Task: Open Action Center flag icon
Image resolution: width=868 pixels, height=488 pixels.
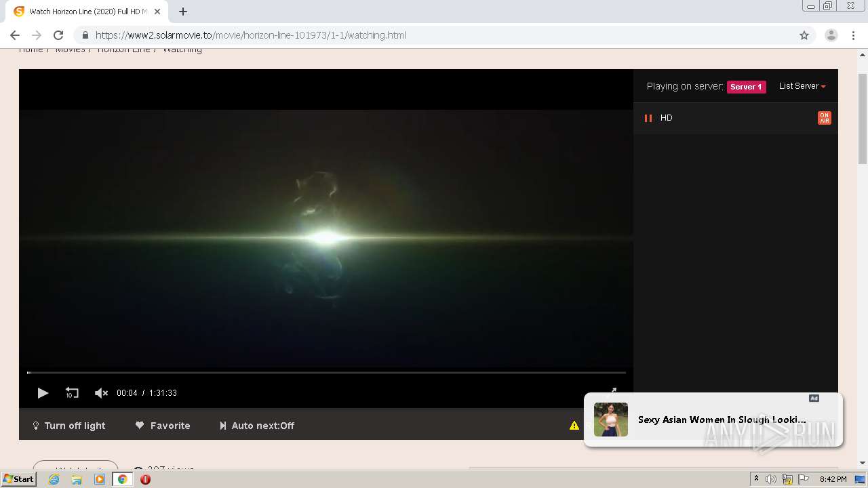Action: pos(804,479)
